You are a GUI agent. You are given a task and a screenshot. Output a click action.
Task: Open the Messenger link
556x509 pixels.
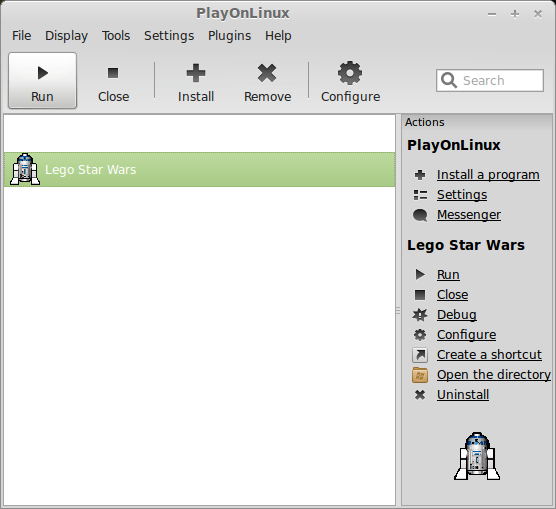point(469,215)
